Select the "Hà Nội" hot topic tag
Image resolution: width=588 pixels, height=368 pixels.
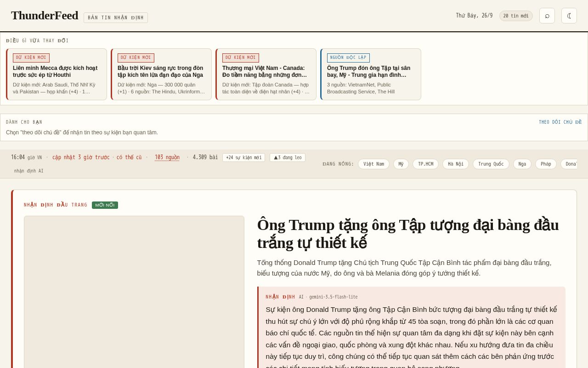[456, 164]
